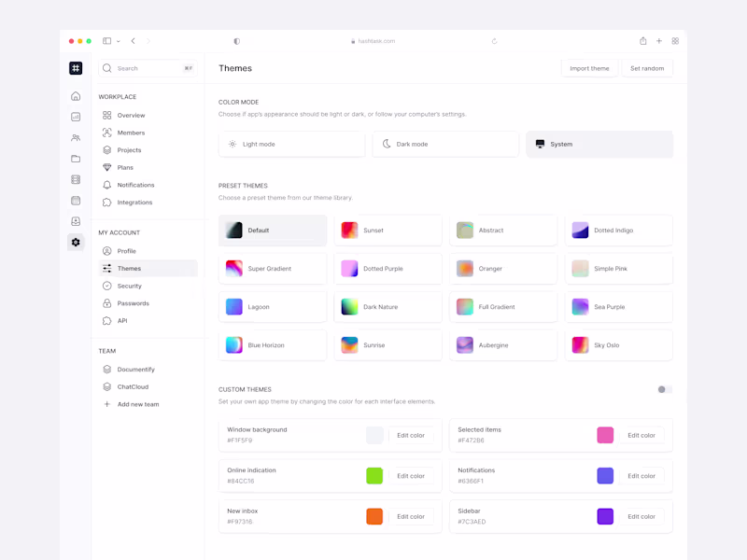The image size is (747, 560).
Task: Select the Light mode option
Action: [x=291, y=144]
